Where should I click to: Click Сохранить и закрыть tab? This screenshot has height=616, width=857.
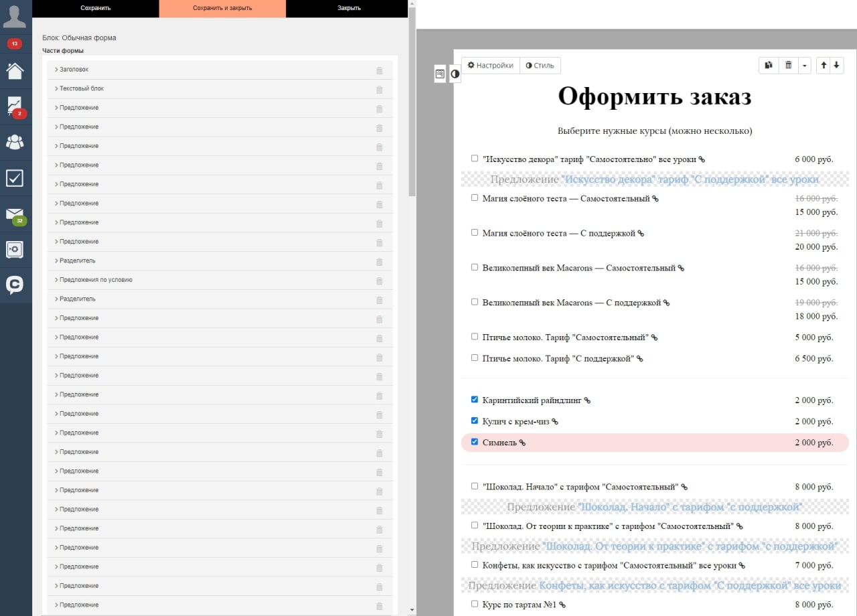coord(222,8)
